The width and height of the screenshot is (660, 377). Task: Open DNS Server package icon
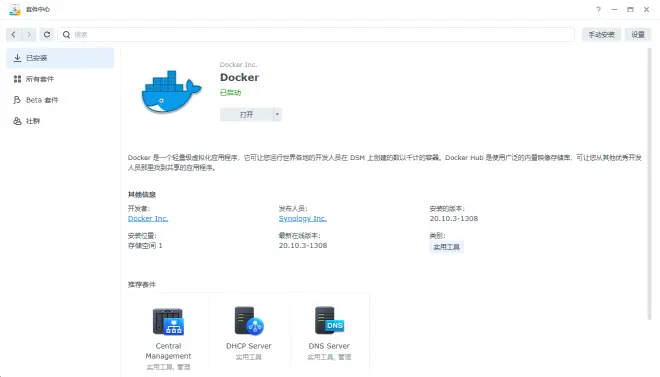click(329, 321)
